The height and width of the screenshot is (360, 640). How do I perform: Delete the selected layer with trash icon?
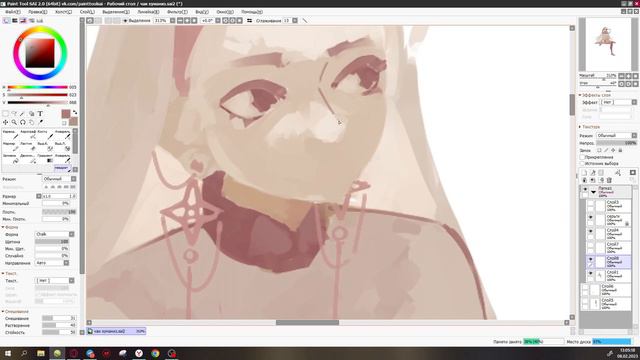point(609,180)
